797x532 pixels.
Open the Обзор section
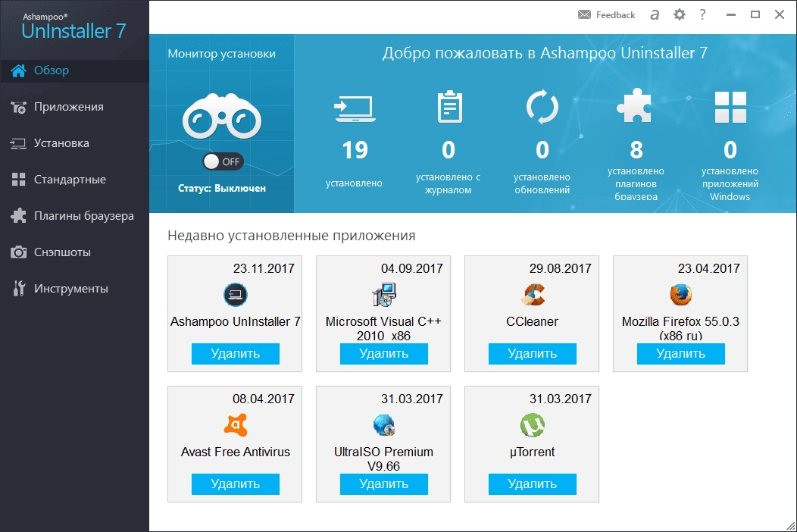(x=74, y=70)
